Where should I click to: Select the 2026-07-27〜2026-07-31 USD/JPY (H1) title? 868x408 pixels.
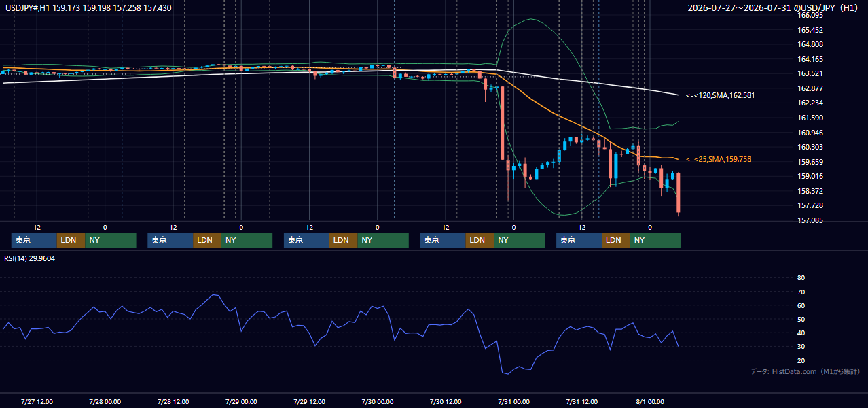(x=774, y=8)
